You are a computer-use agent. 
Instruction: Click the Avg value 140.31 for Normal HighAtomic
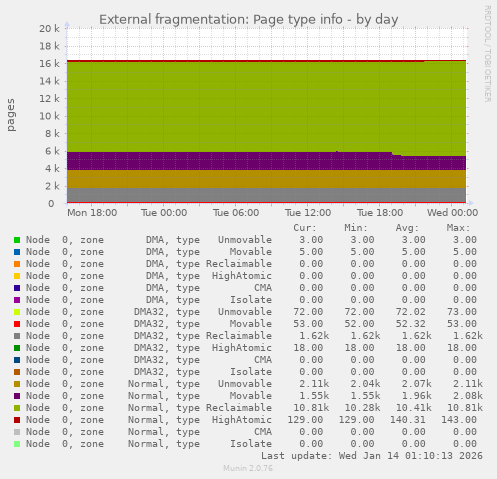[x=408, y=420]
